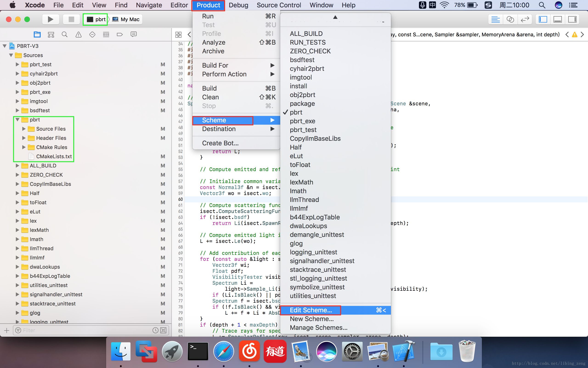
Task: Collapse the Sources group
Action: 11,55
